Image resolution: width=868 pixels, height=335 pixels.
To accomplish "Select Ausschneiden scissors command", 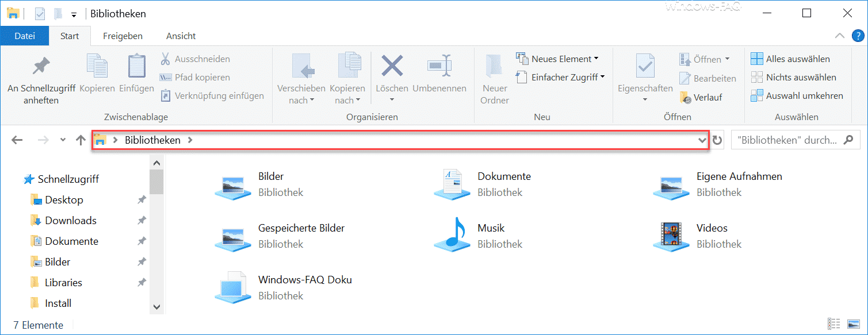I will pyautogui.click(x=194, y=59).
